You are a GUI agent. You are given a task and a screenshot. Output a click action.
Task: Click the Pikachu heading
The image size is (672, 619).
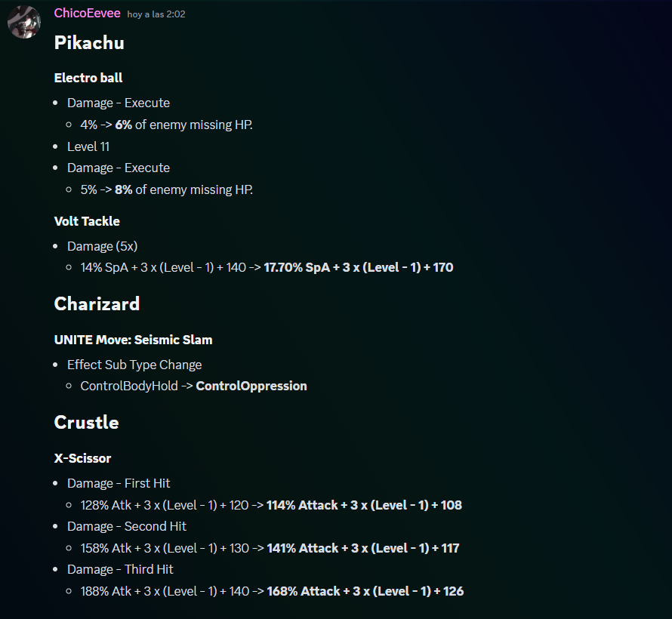pos(89,43)
